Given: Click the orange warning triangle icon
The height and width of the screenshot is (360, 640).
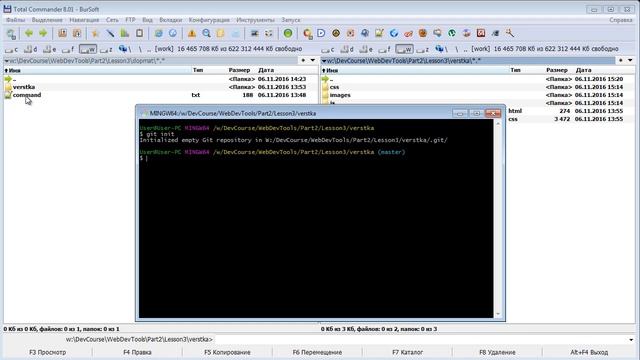Looking at the screenshot, I should (192, 33).
